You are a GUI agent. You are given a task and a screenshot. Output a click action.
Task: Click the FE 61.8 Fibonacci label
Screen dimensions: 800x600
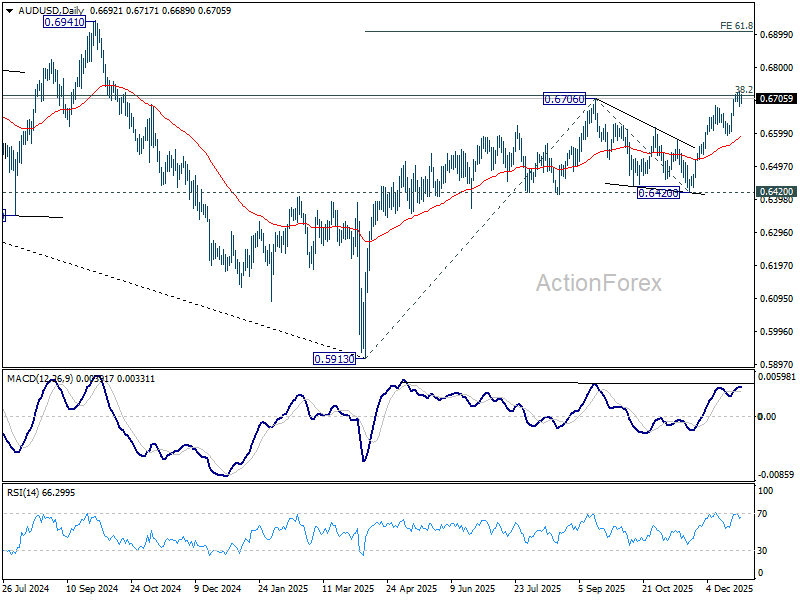point(736,26)
